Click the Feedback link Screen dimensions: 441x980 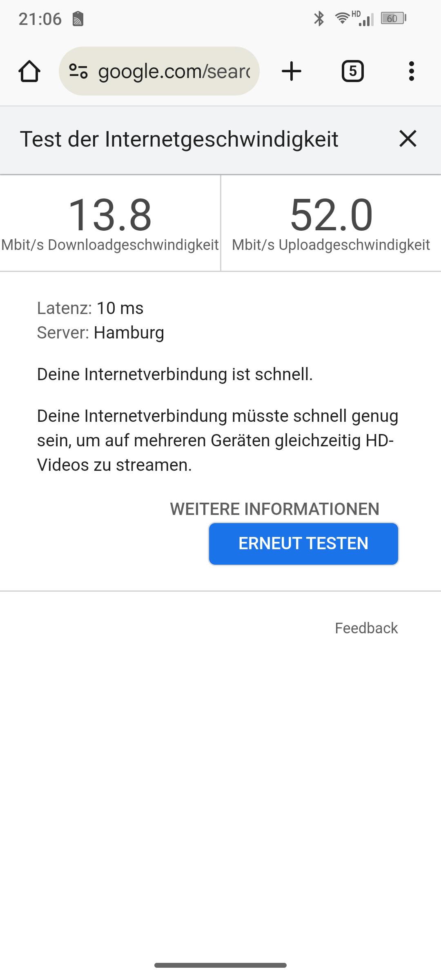point(366,628)
